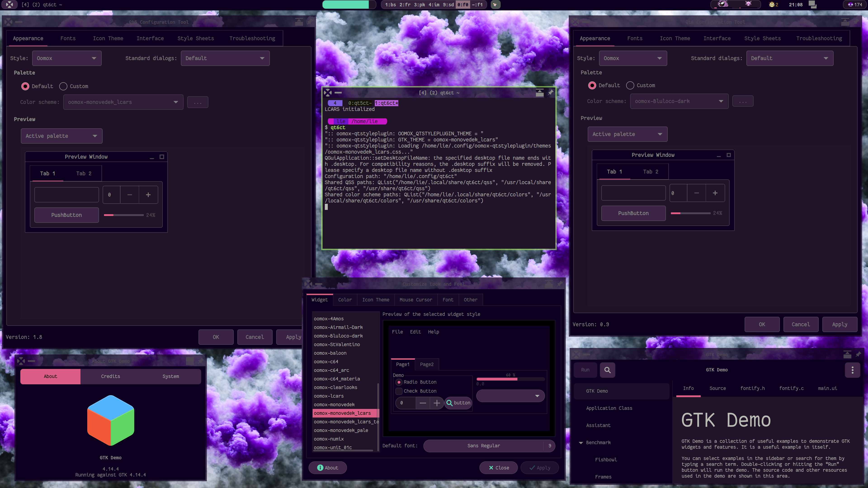Open Qt6 Style Oomox dropdown

point(632,58)
